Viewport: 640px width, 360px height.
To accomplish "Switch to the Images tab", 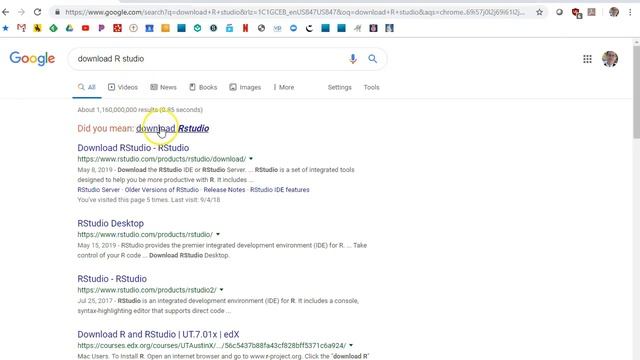I will [x=245, y=87].
